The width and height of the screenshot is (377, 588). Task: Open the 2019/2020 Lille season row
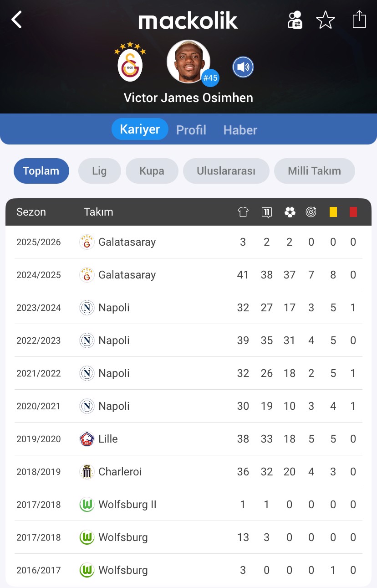(x=188, y=439)
